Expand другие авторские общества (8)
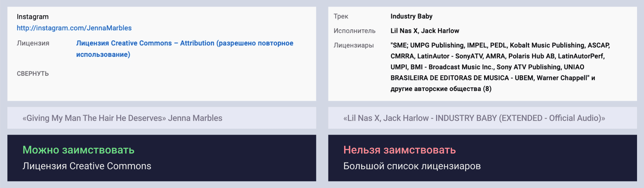644x188 pixels. click(x=441, y=89)
